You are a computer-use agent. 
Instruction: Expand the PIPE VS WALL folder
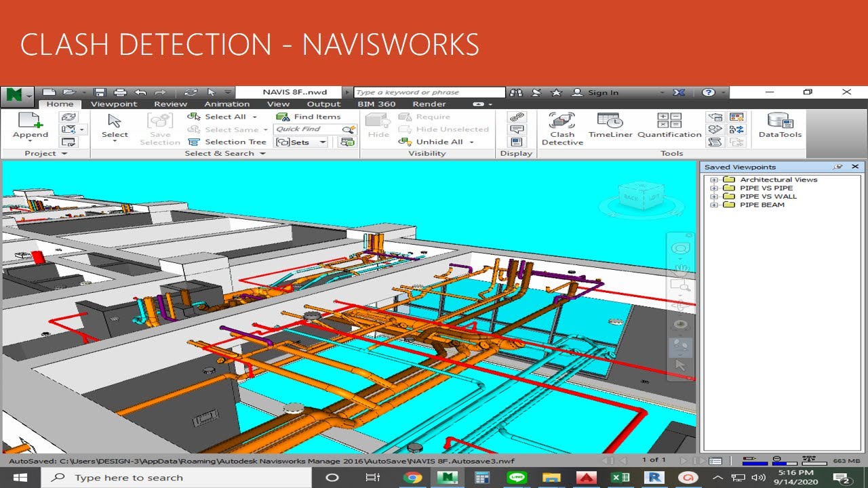714,197
